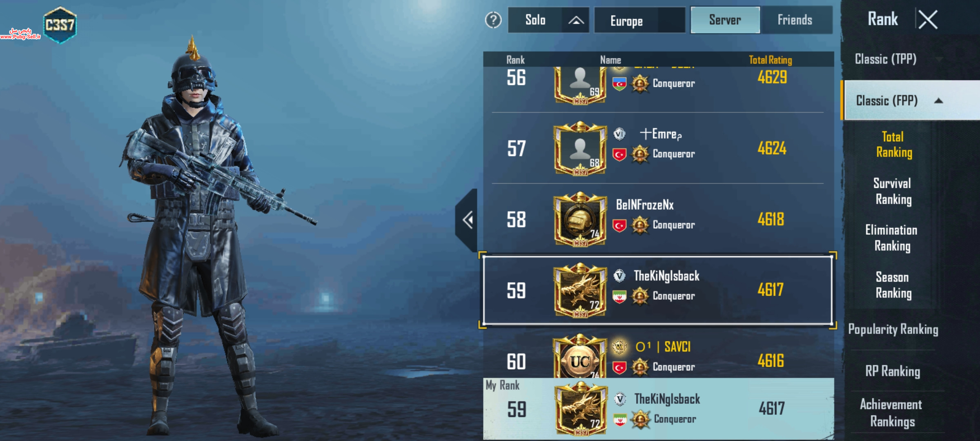Click the C3S7 season badge
The image size is (980, 441).
tap(60, 24)
